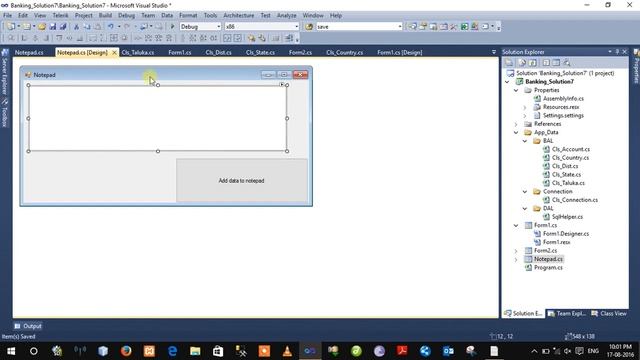640x360 pixels.
Task: Click the Cut scissors icon
Action: click(x=76, y=27)
